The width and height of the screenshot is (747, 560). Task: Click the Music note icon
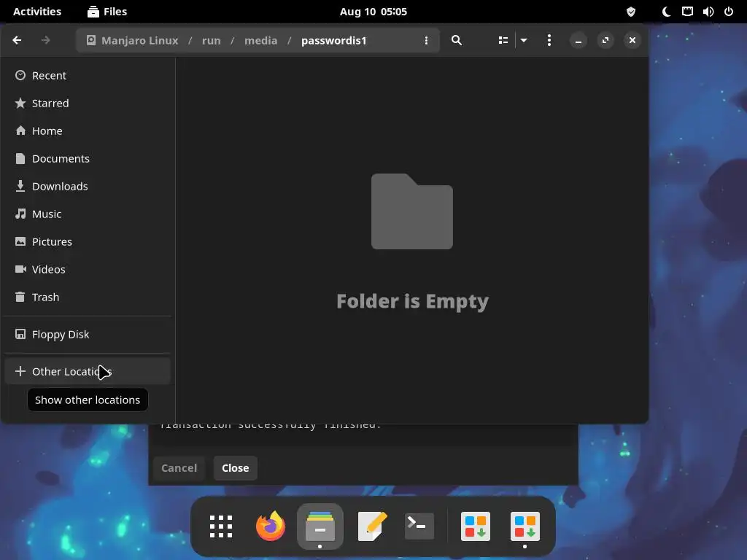point(20,214)
